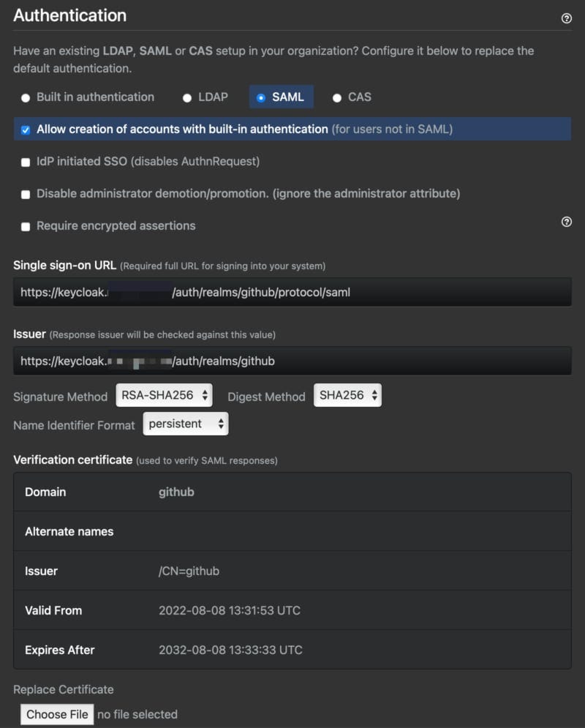This screenshot has height=728, width=585.
Task: Disable account creation with built-in authentication
Action: (25, 128)
